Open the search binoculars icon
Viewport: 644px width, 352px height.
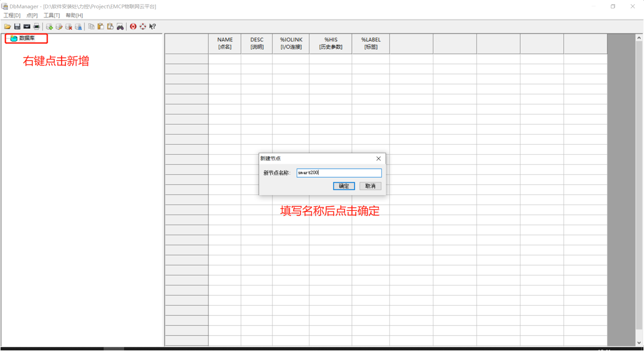(x=120, y=26)
